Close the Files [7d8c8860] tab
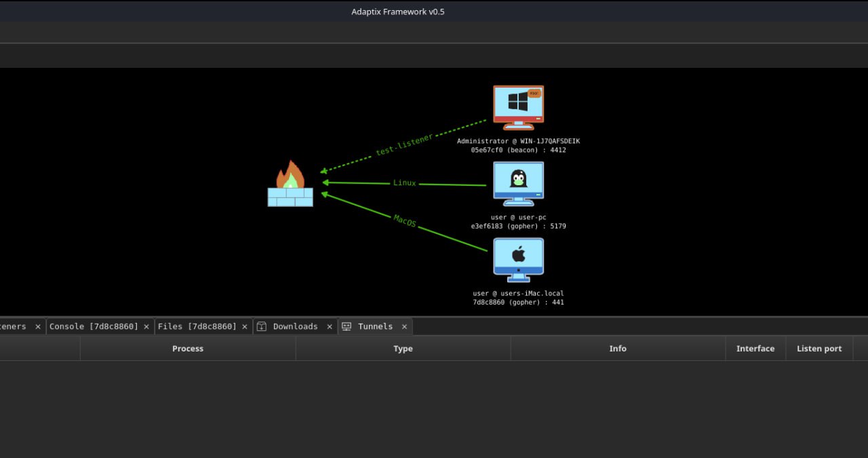 pos(245,326)
